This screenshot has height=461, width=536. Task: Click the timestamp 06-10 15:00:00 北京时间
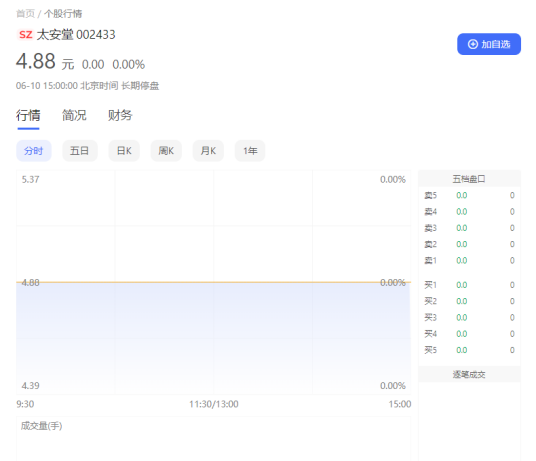pos(67,85)
